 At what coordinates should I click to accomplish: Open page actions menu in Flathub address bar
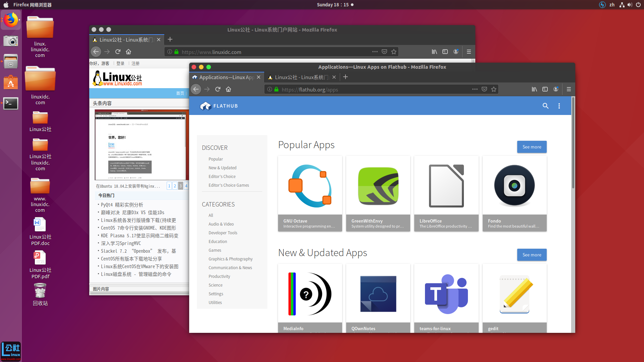475,89
